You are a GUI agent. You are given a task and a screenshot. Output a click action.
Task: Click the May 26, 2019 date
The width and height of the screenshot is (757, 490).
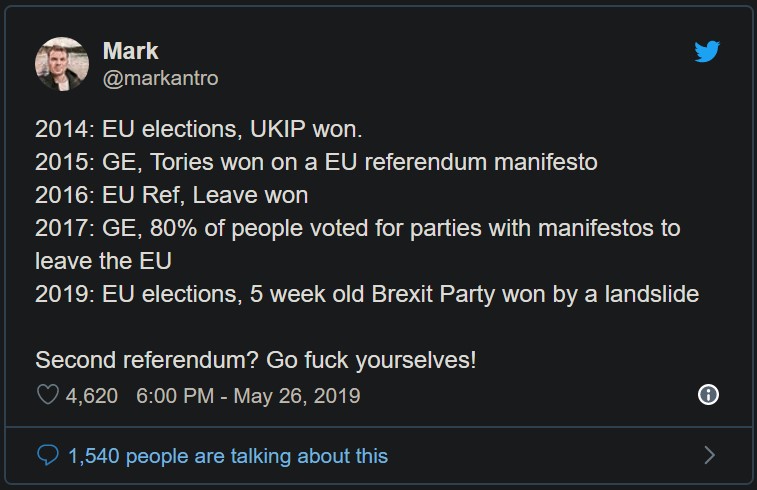296,396
